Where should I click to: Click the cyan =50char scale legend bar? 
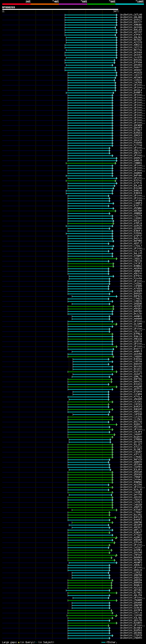[x=103, y=642]
